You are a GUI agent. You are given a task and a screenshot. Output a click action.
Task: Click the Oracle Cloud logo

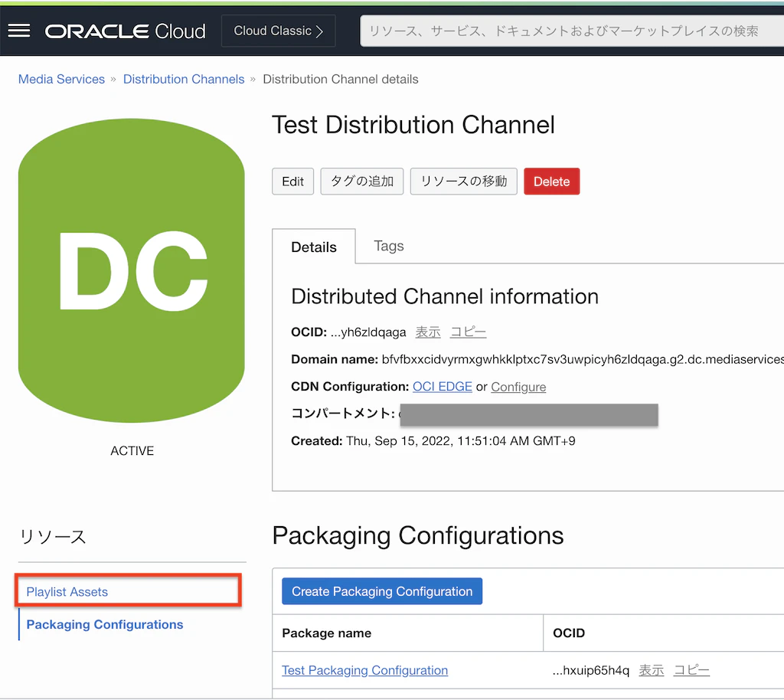pyautogui.click(x=125, y=31)
